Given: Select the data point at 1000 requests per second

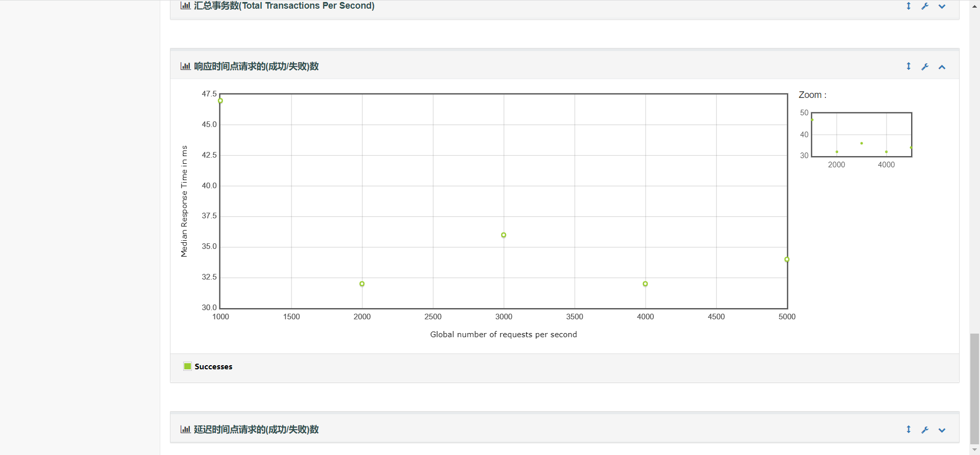Looking at the screenshot, I should point(220,100).
